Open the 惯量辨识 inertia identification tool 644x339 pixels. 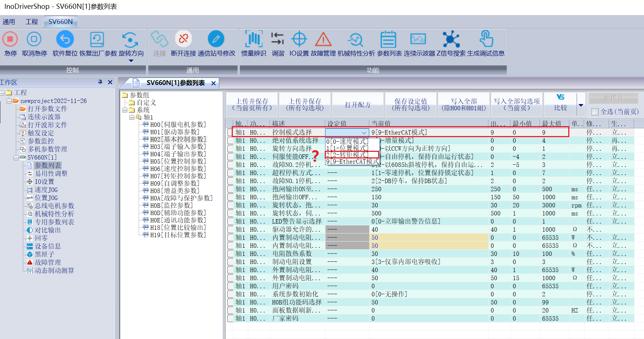click(253, 39)
